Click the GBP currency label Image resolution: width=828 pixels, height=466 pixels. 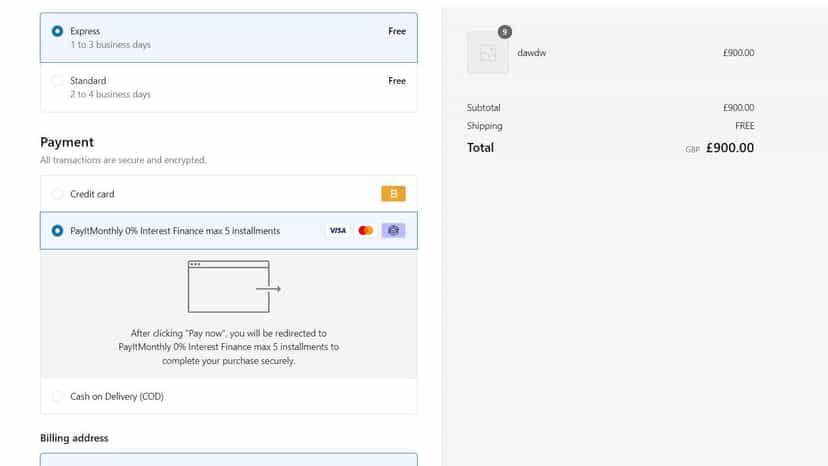pos(692,150)
